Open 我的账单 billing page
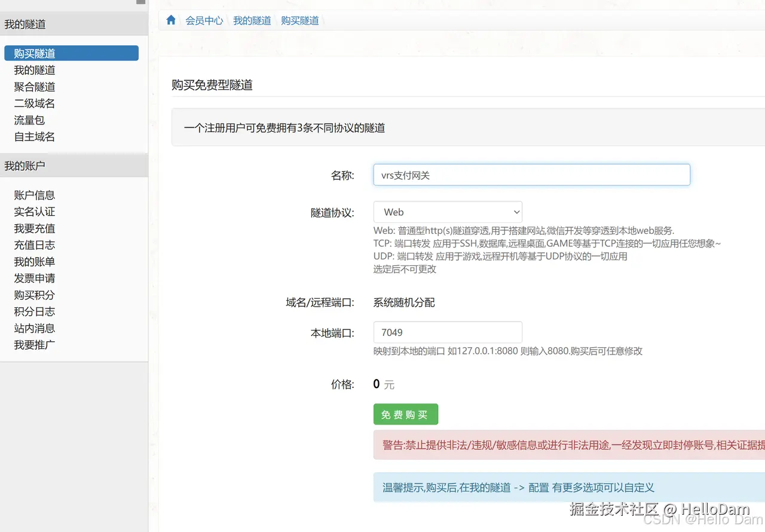Screen dimensions: 765x532 [x=34, y=262]
